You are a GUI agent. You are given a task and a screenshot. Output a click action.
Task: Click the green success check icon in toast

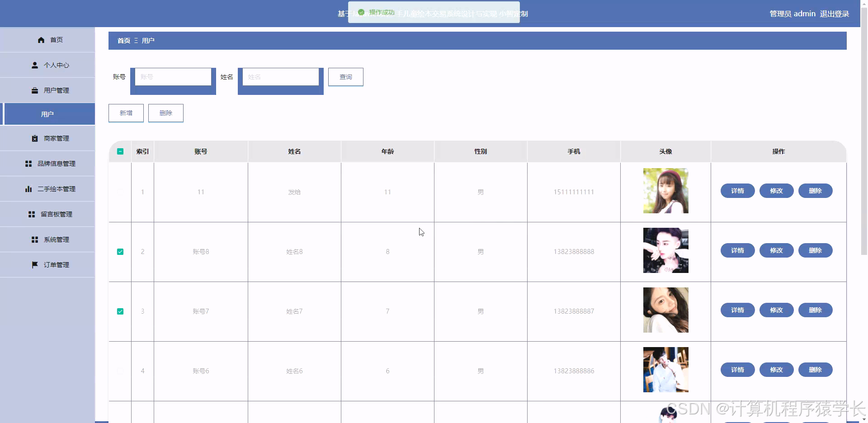(x=361, y=12)
